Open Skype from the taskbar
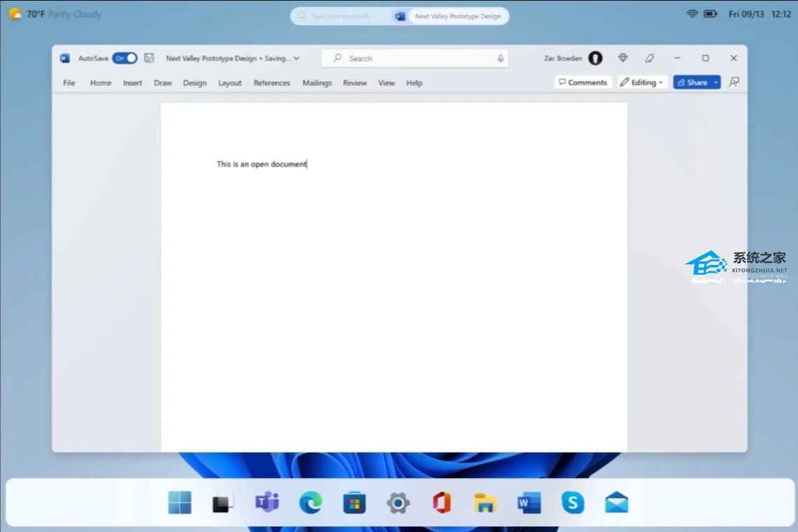 [573, 502]
